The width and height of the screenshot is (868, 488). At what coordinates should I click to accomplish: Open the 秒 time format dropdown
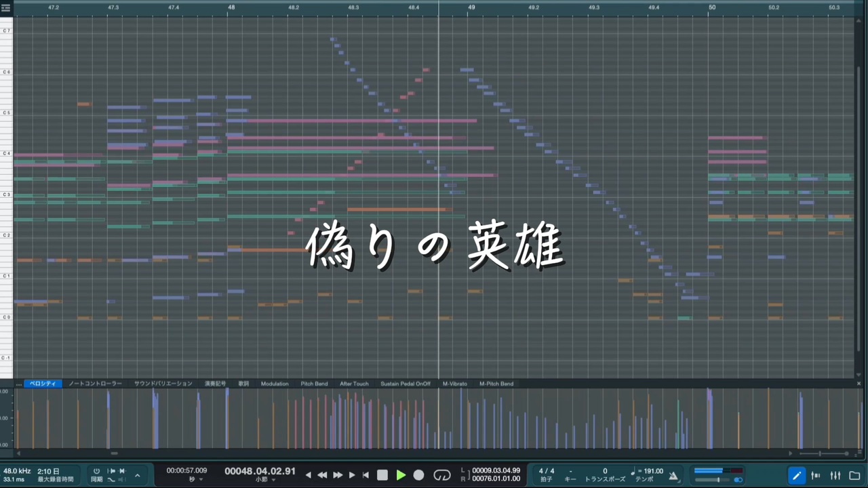196,479
